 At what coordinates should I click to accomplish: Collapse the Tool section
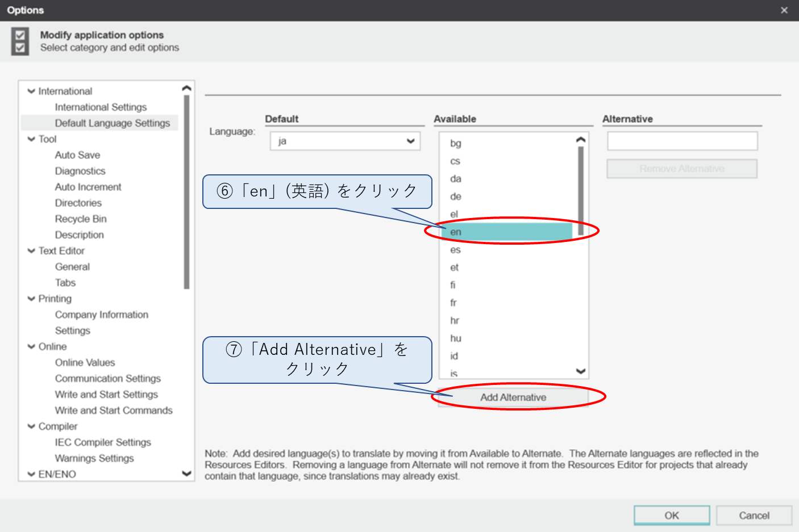tap(32, 139)
